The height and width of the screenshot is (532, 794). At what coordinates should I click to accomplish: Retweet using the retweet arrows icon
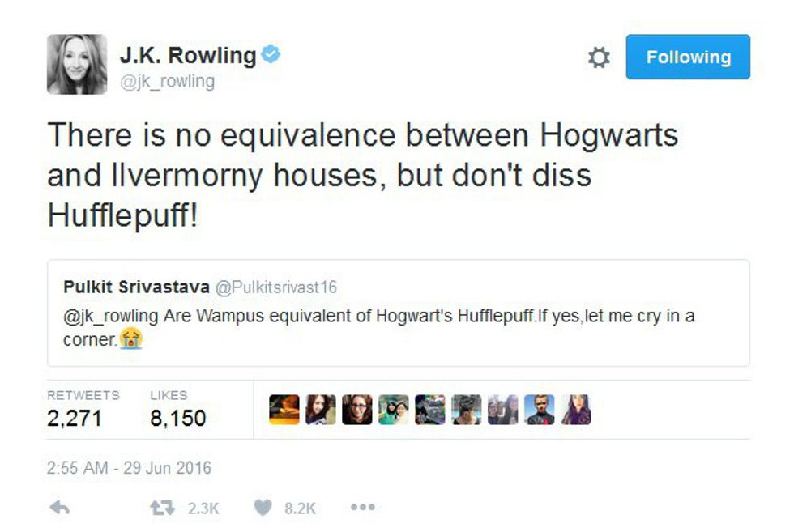(162, 507)
